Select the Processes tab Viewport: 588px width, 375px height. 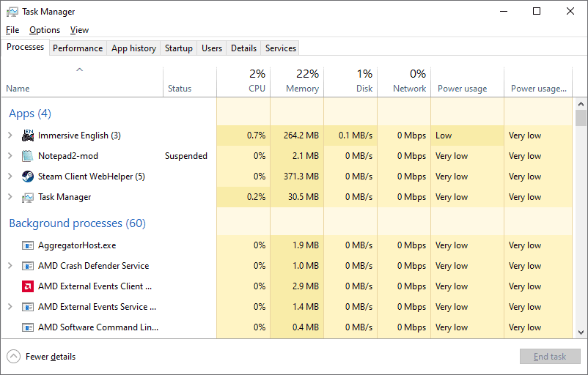[25, 47]
